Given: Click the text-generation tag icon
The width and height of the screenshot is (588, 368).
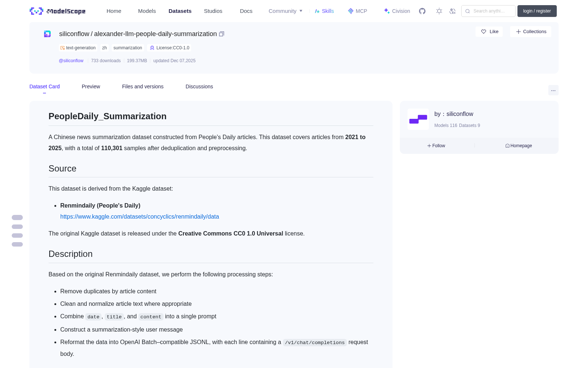Looking at the screenshot, I should click(x=62, y=48).
